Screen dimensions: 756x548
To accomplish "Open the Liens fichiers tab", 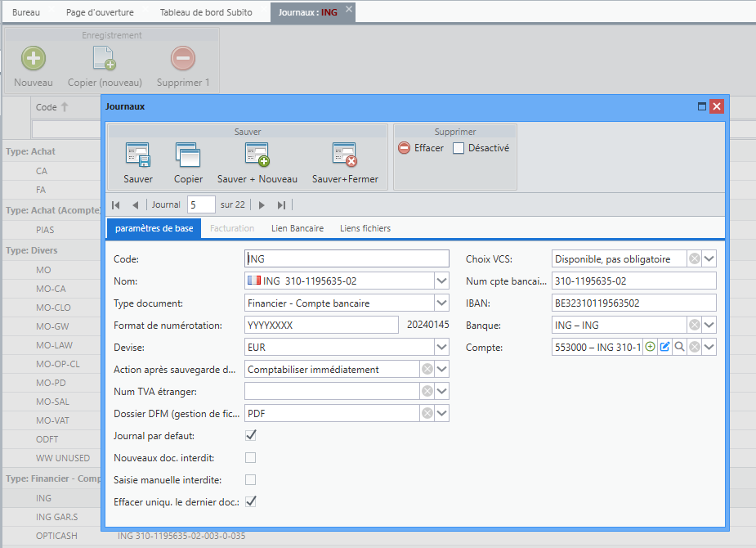I will click(x=365, y=228).
